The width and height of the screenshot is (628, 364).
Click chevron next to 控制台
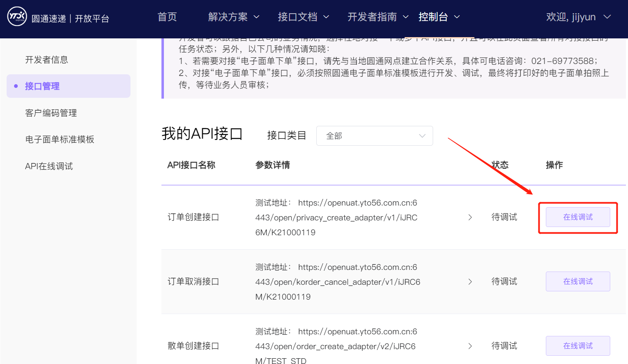pos(457,17)
